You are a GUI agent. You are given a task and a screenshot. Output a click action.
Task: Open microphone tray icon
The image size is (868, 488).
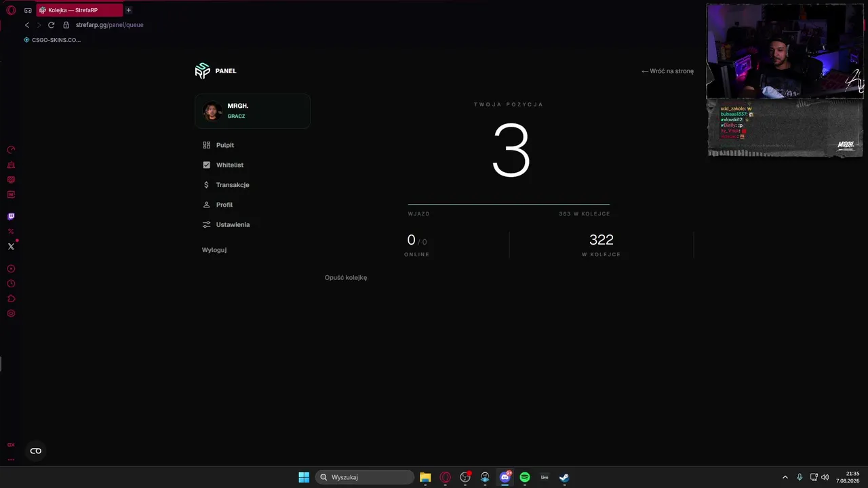[x=800, y=477]
